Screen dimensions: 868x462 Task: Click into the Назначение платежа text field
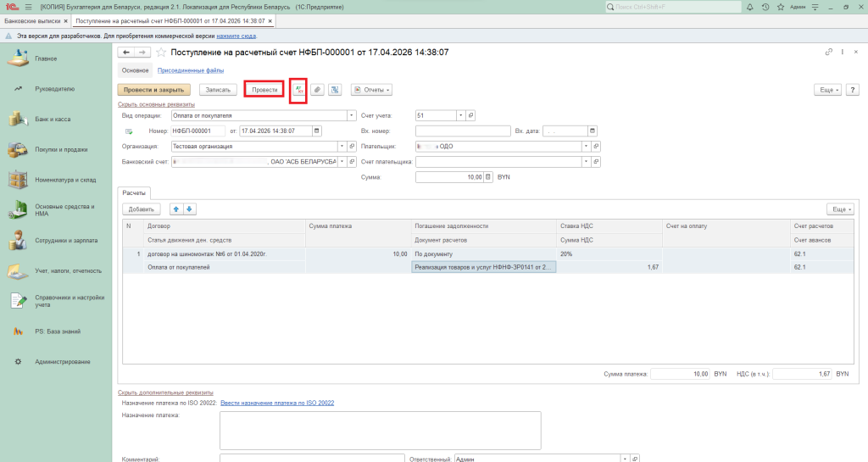(x=380, y=430)
